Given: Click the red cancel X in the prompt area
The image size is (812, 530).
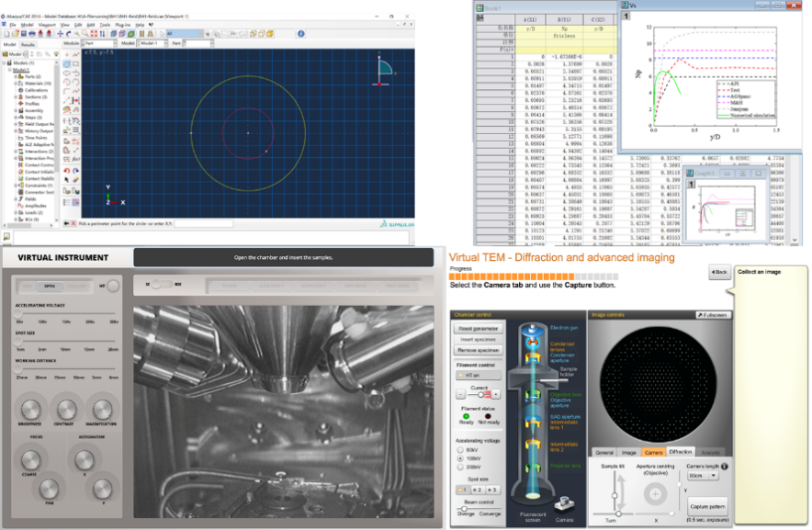Looking at the screenshot, I should point(75,223).
